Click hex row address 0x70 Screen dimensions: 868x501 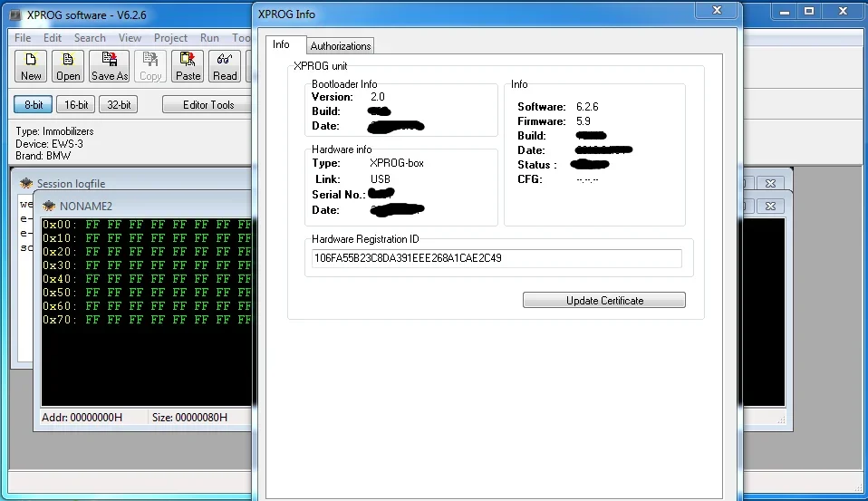tap(59, 320)
